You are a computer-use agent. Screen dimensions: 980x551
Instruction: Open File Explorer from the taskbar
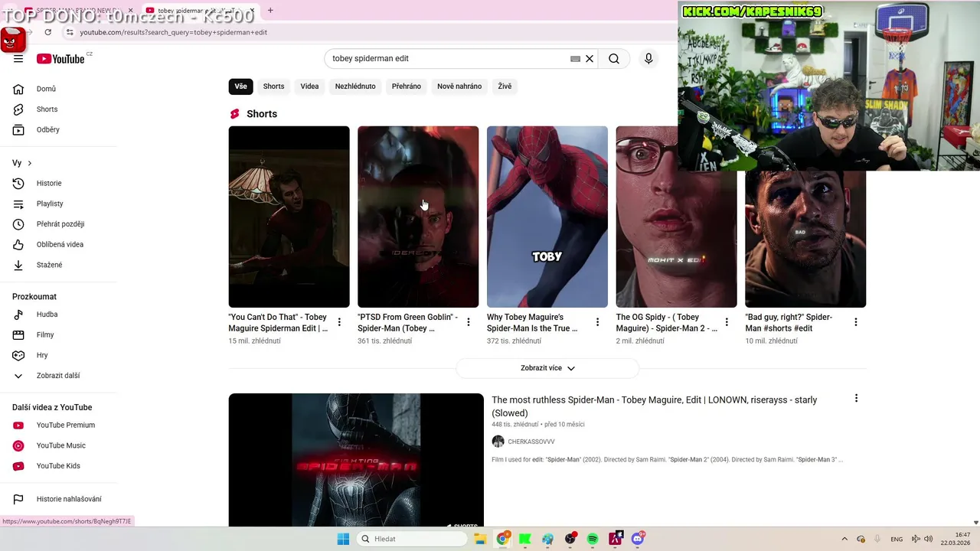480,539
